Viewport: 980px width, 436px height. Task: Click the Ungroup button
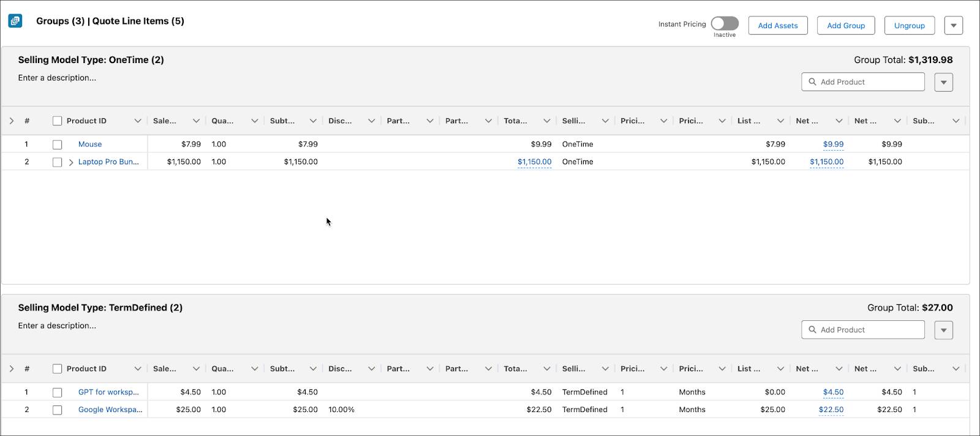(910, 25)
